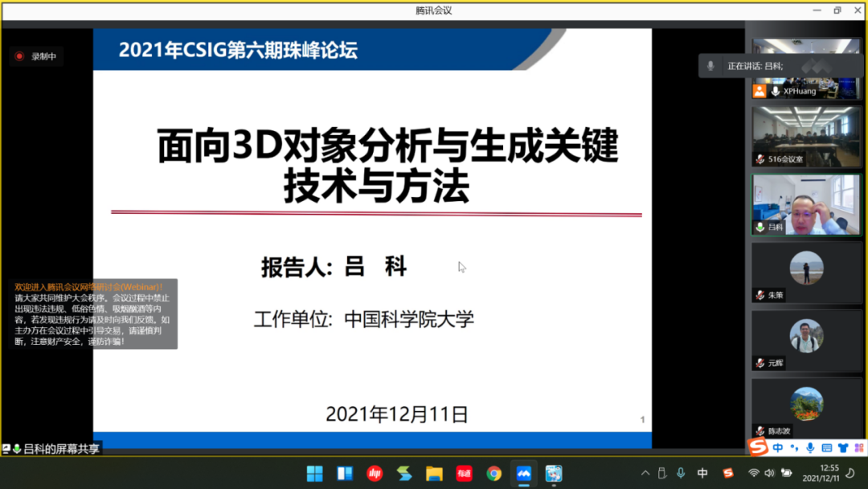Image resolution: width=868 pixels, height=489 pixels.
Task: Switch to Tencent Meeting taskbar app
Action: tap(524, 474)
